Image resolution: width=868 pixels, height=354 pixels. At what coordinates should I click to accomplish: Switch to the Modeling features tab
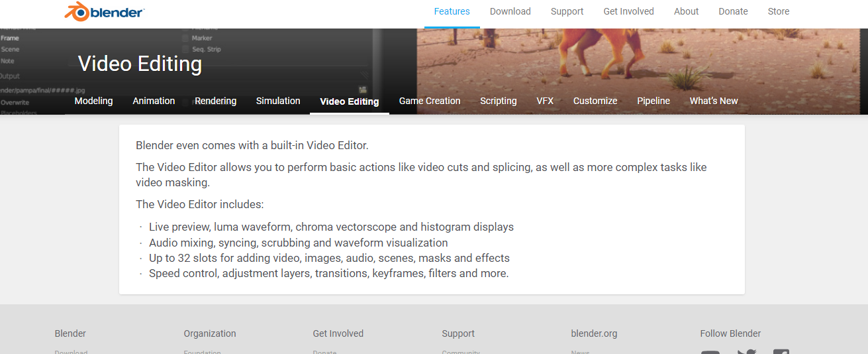point(93,101)
